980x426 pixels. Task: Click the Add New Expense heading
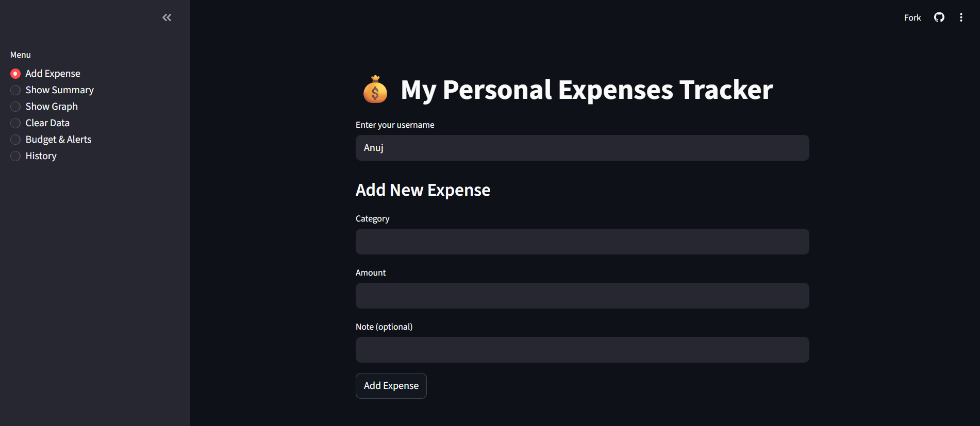pyautogui.click(x=423, y=190)
